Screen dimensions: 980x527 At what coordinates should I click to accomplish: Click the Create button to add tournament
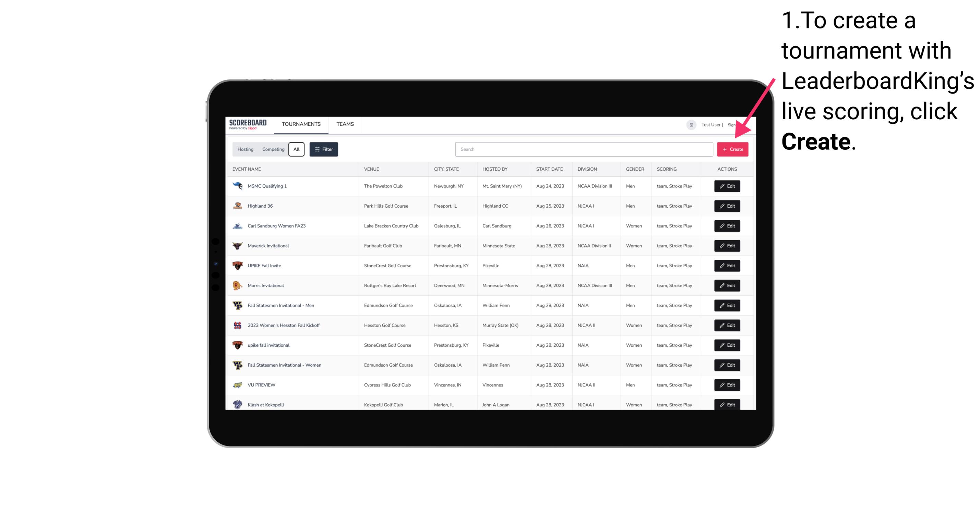click(732, 149)
